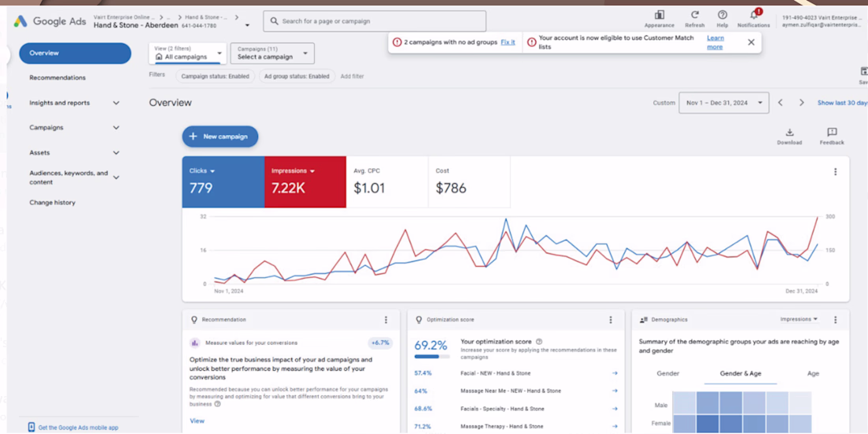Select Overview in the sidebar

click(x=75, y=53)
